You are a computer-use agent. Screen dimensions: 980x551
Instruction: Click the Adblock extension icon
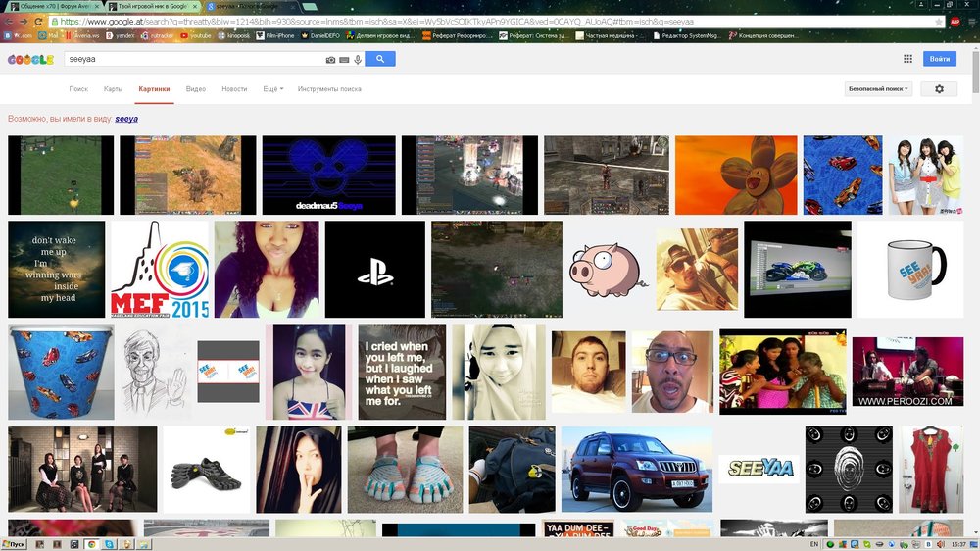955,21
